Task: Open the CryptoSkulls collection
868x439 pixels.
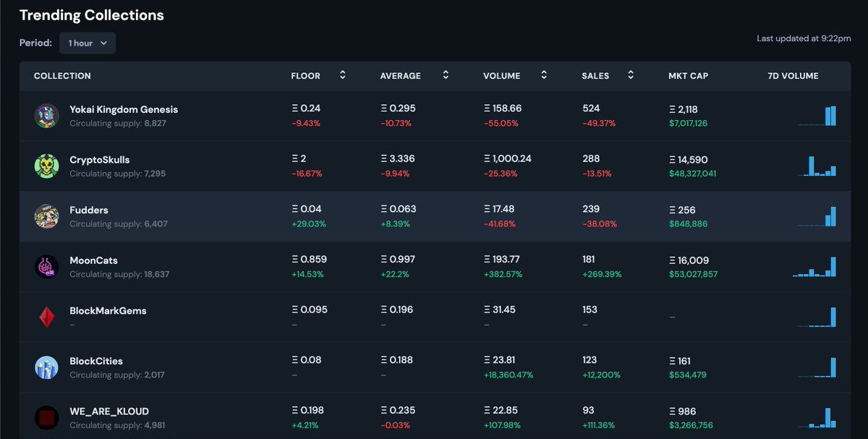Action: coord(100,160)
